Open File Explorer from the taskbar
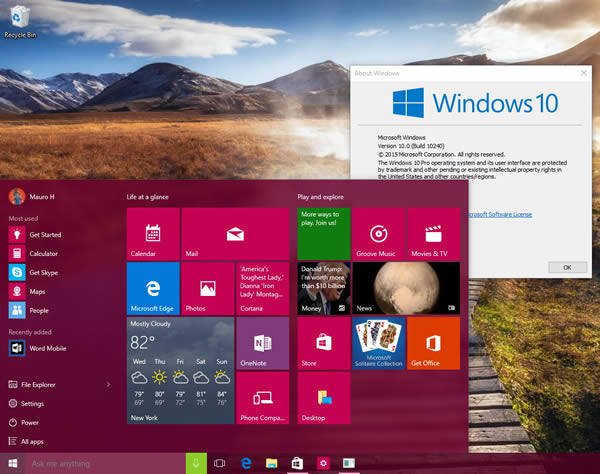Screen dimensions: 600x474 pos(272,464)
